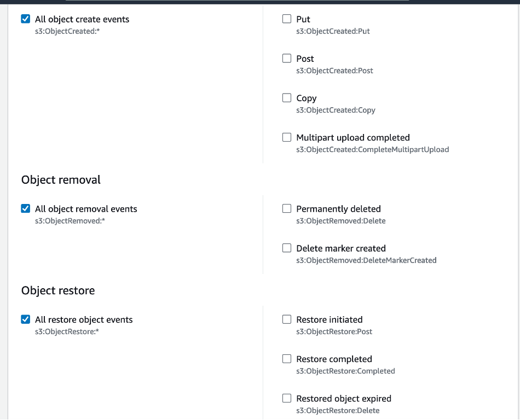Image resolution: width=520 pixels, height=420 pixels.
Task: Click the "Object removal" section heading
Action: 60,179
